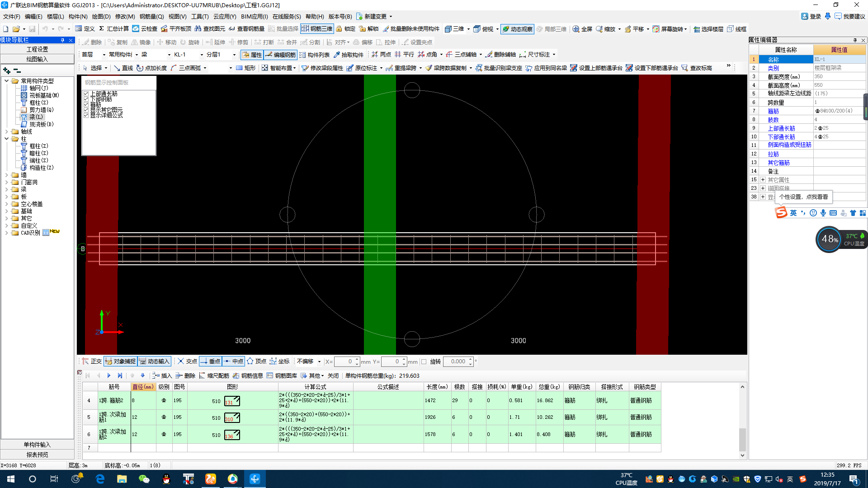Click the 钢筋信息 rebar info icon

coord(248,375)
